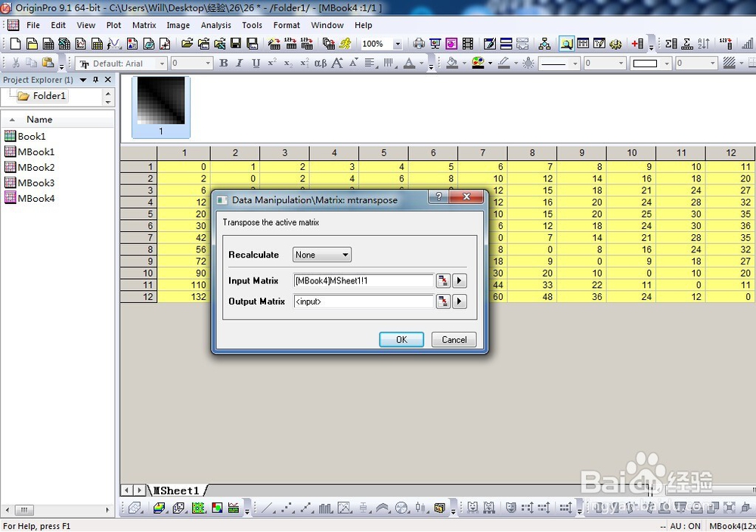The height and width of the screenshot is (532, 756).
Task: Open the Window menu
Action: click(327, 25)
